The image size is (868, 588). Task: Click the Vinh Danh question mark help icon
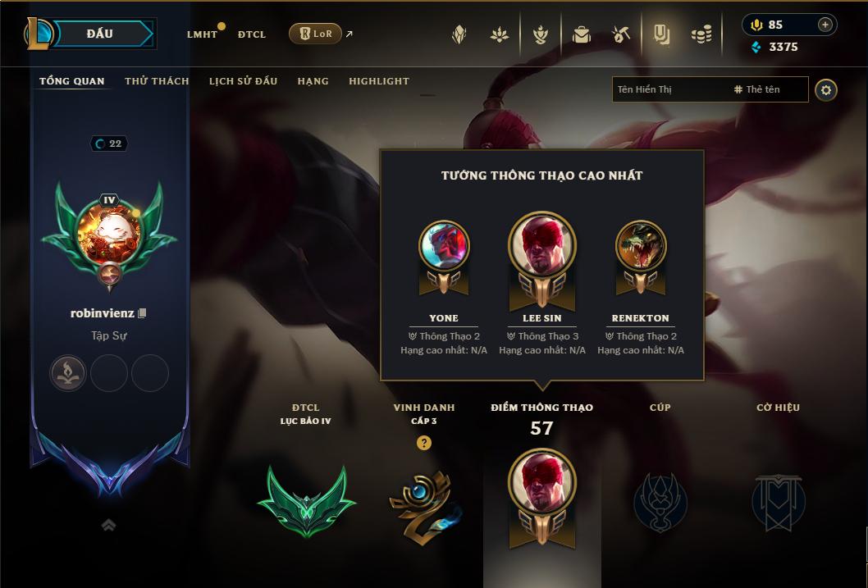point(424,443)
